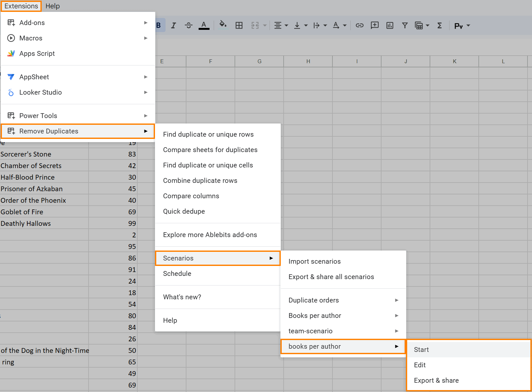Select Export & share all scenarios

[x=343, y=277]
